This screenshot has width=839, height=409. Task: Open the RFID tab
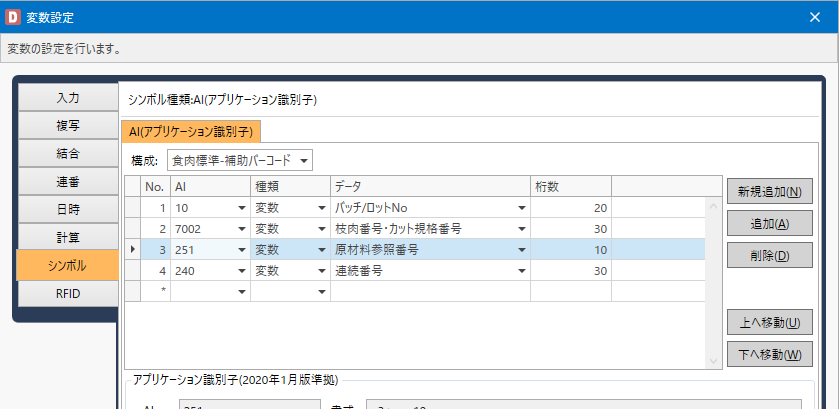click(x=68, y=294)
